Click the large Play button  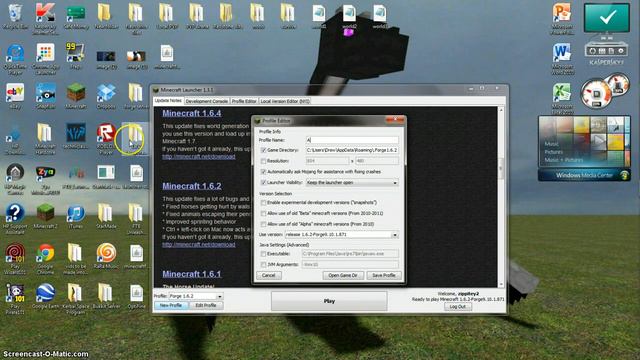tap(329, 301)
